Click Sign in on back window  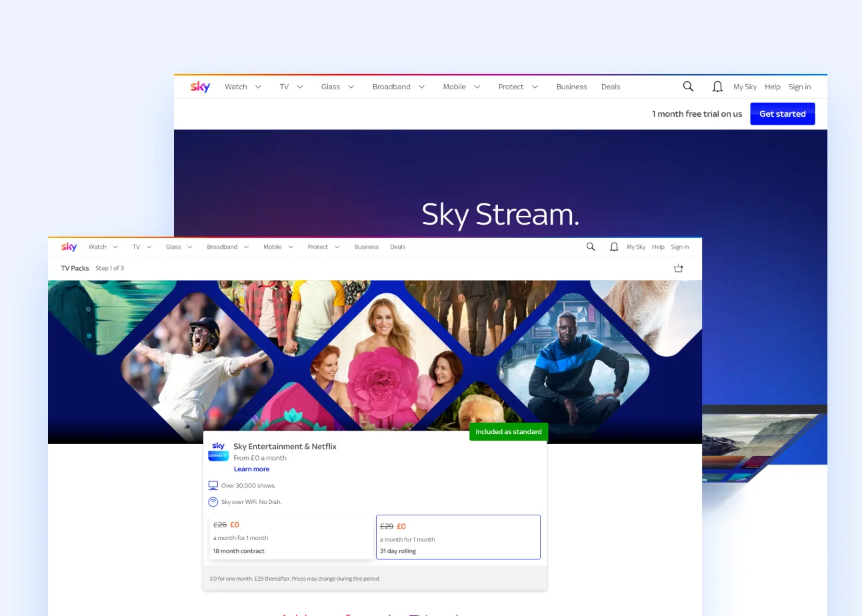coord(800,87)
